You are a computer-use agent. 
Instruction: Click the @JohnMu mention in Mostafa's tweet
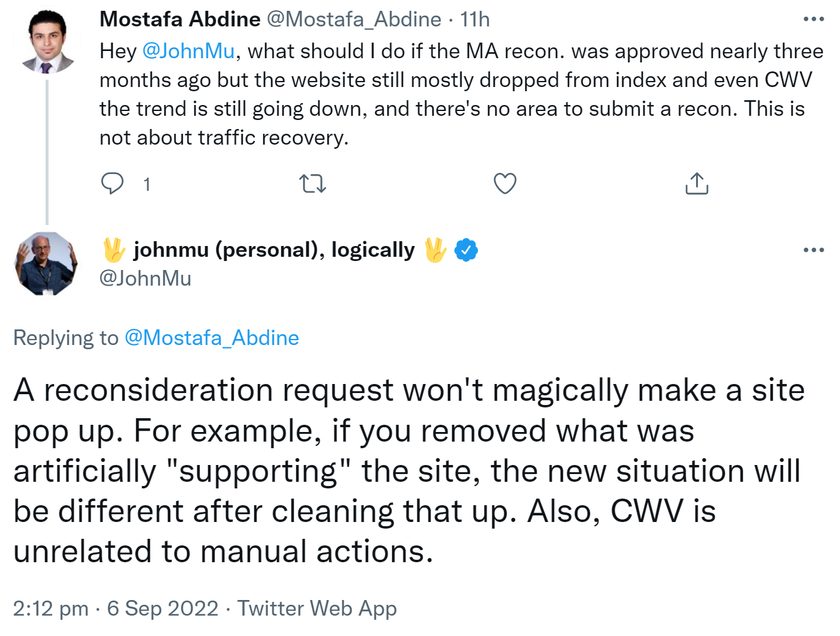[x=188, y=51]
